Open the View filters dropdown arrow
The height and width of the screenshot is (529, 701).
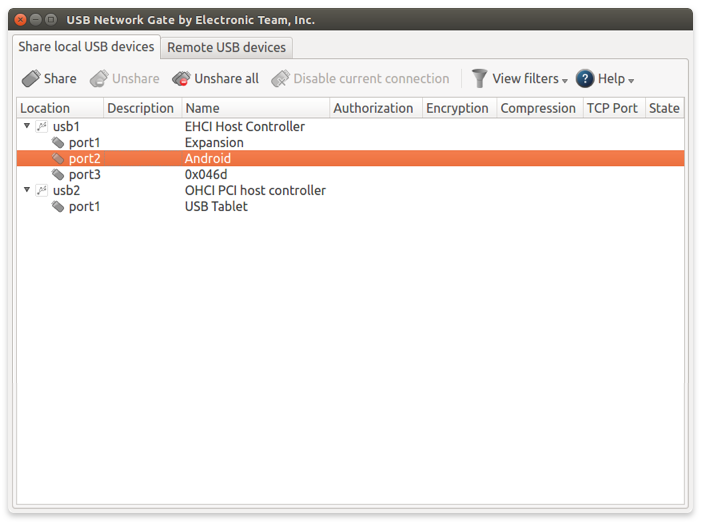[565, 81]
